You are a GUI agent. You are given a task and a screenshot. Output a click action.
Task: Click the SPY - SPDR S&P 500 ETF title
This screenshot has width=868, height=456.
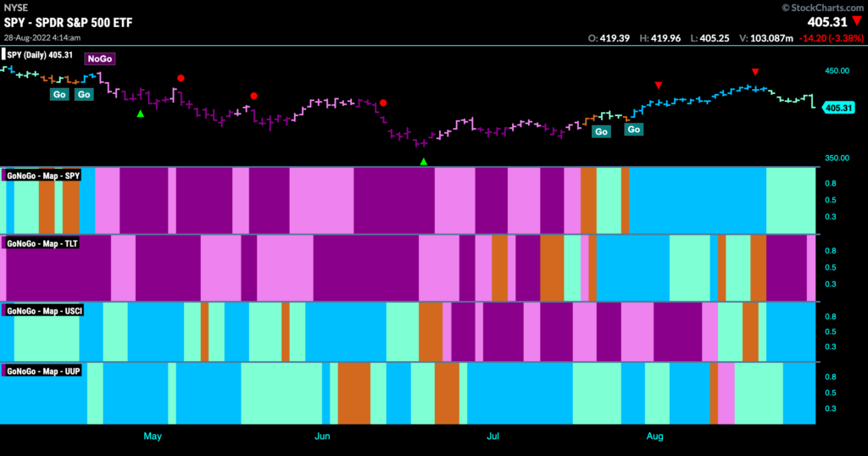pyautogui.click(x=68, y=23)
